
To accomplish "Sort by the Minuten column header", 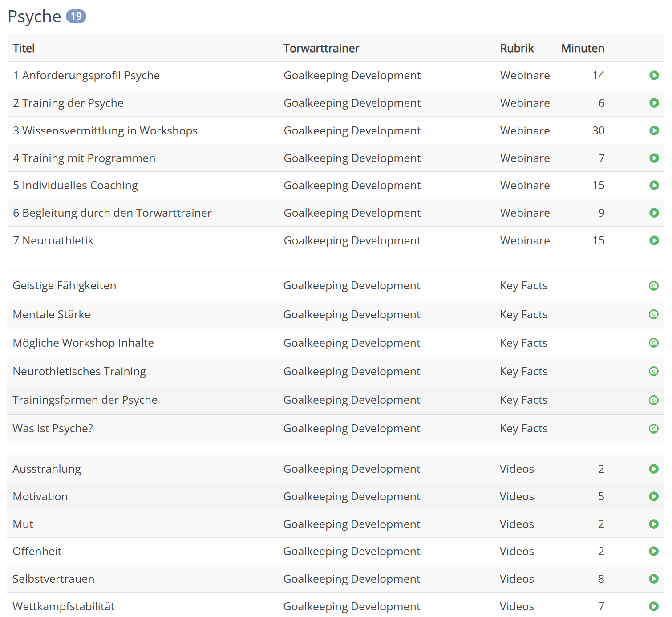I will pos(583,48).
